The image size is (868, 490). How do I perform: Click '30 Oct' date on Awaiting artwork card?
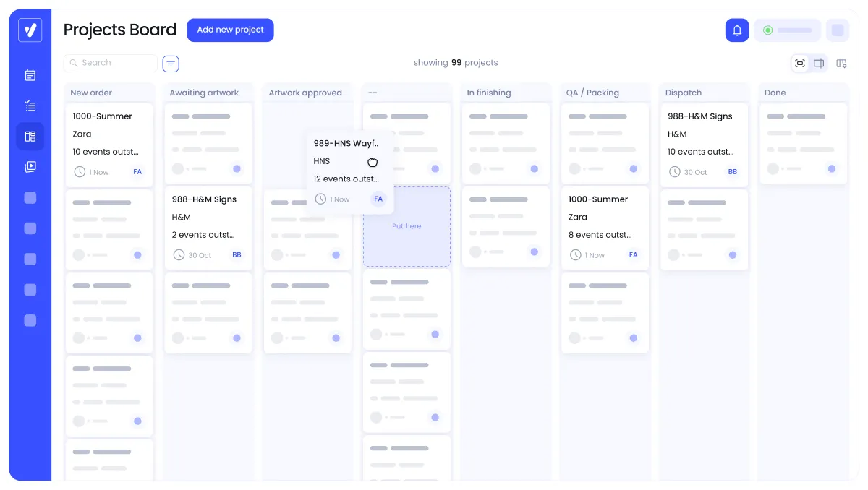200,255
